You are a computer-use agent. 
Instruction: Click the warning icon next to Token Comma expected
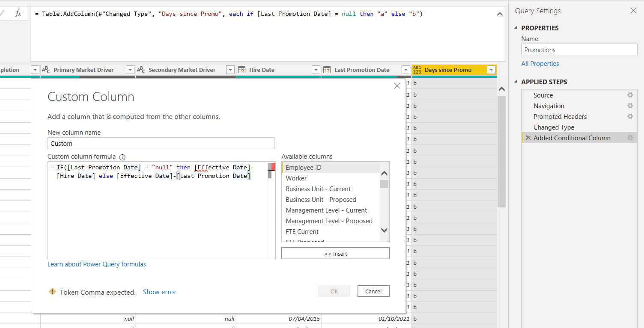pyautogui.click(x=52, y=292)
